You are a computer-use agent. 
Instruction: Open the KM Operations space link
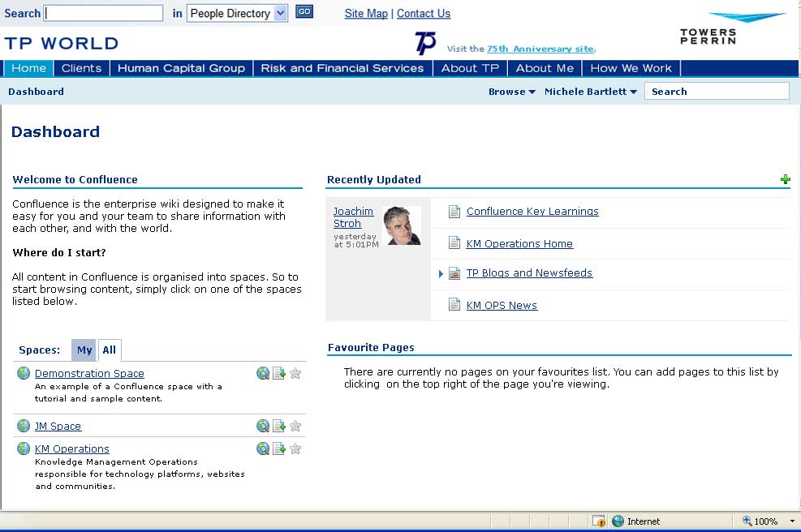coord(72,448)
